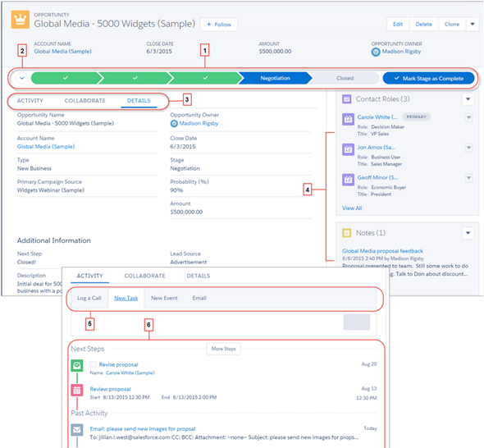Click the PRIMARY badge beside Carole White
The width and height of the screenshot is (484, 448).
(417, 117)
